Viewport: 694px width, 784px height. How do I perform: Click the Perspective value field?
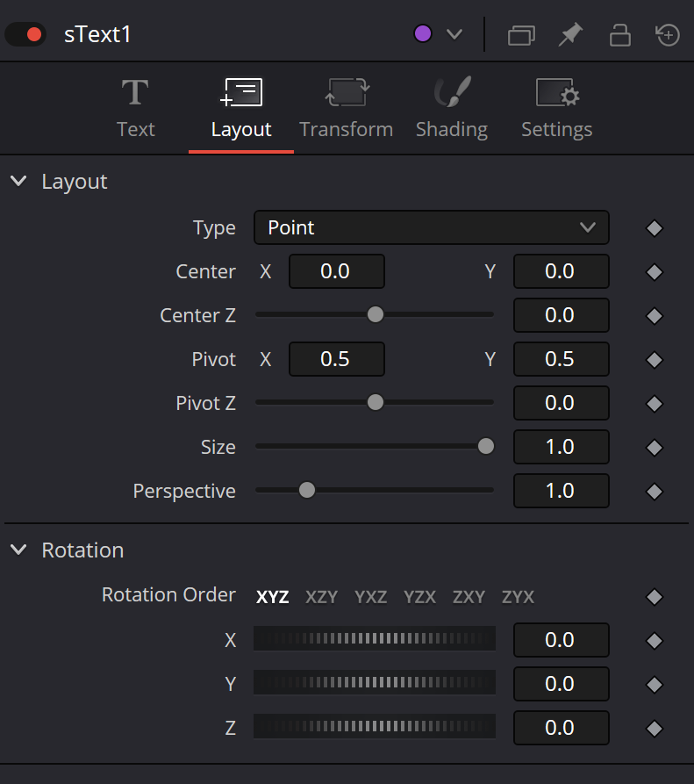(x=562, y=491)
